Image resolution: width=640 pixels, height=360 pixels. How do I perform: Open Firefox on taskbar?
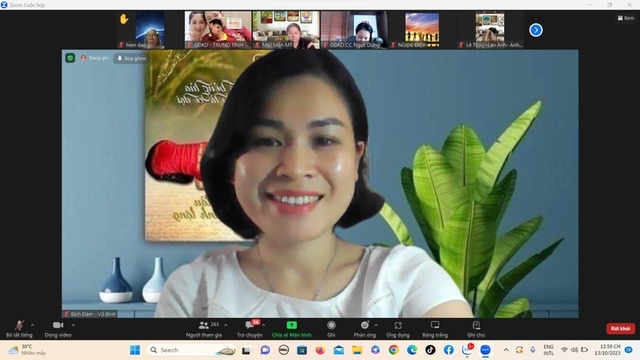coord(320,350)
